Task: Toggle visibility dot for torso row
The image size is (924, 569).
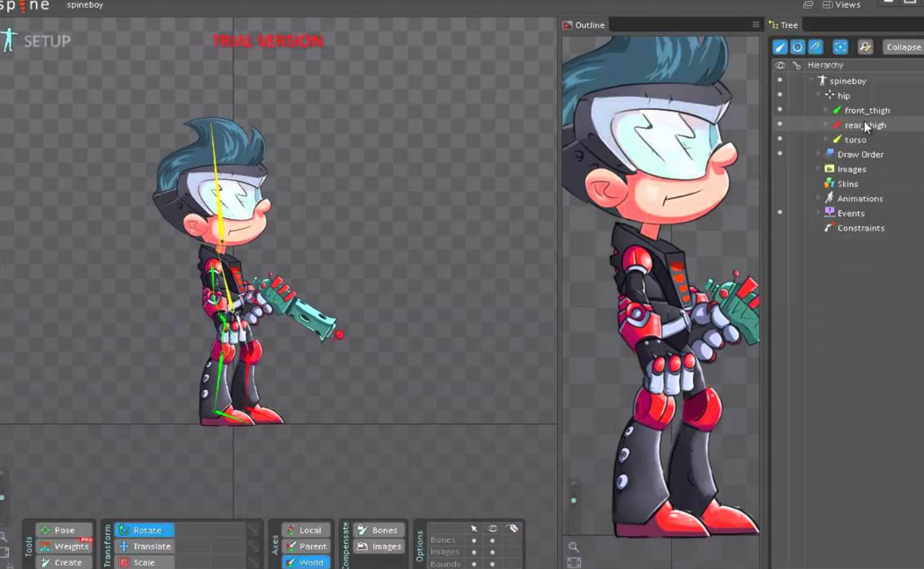Action: point(780,139)
